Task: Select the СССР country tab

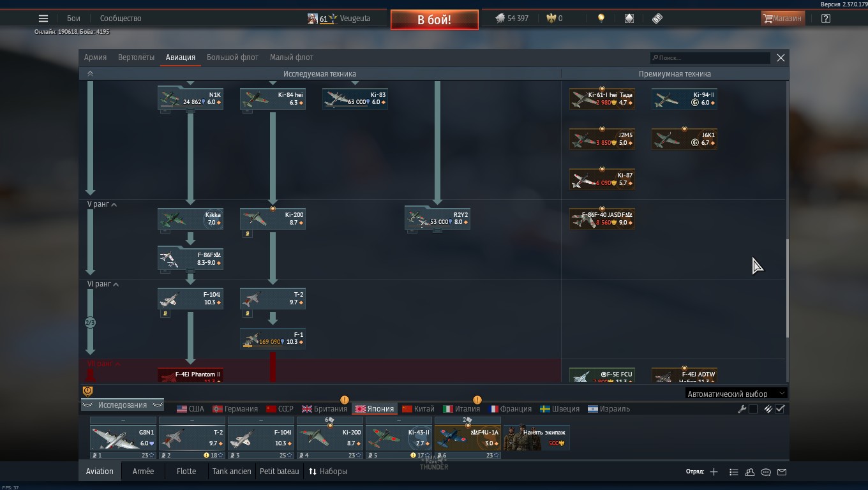Action: point(280,409)
